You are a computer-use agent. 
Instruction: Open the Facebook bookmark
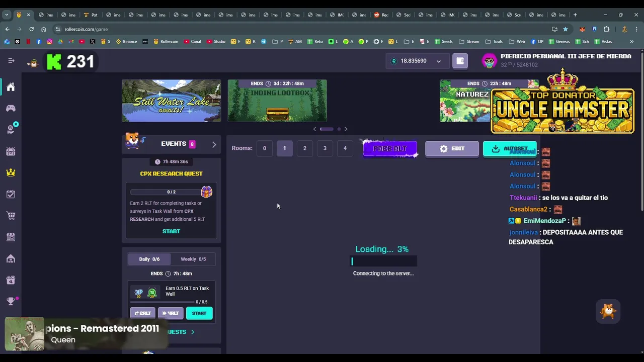coord(39,41)
